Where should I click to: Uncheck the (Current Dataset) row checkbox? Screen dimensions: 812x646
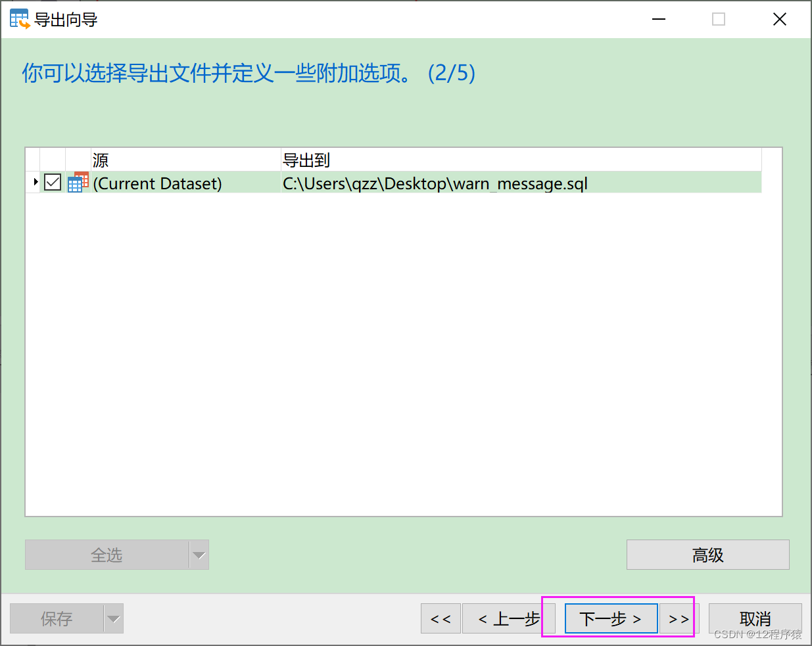53,182
